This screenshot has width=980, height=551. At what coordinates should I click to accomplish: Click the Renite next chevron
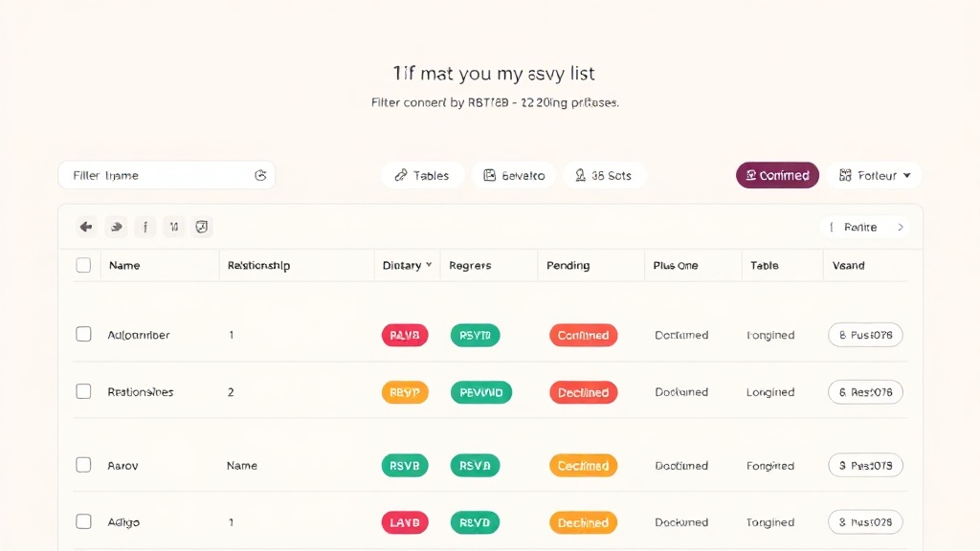[901, 228]
